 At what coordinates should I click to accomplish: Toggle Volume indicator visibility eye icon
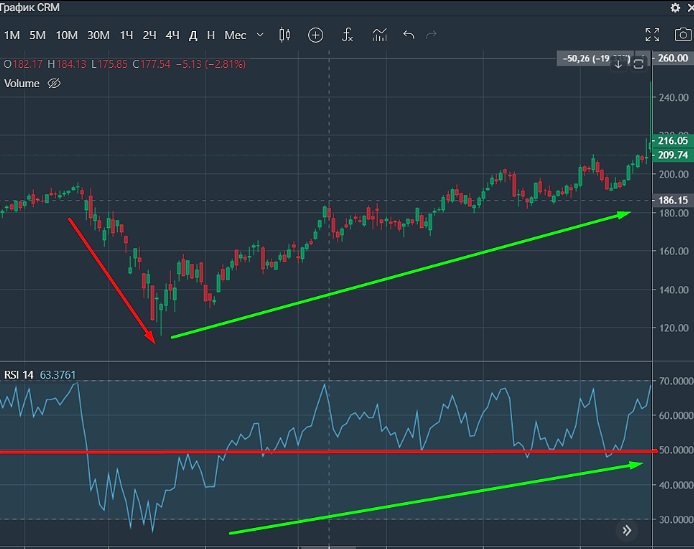click(55, 84)
